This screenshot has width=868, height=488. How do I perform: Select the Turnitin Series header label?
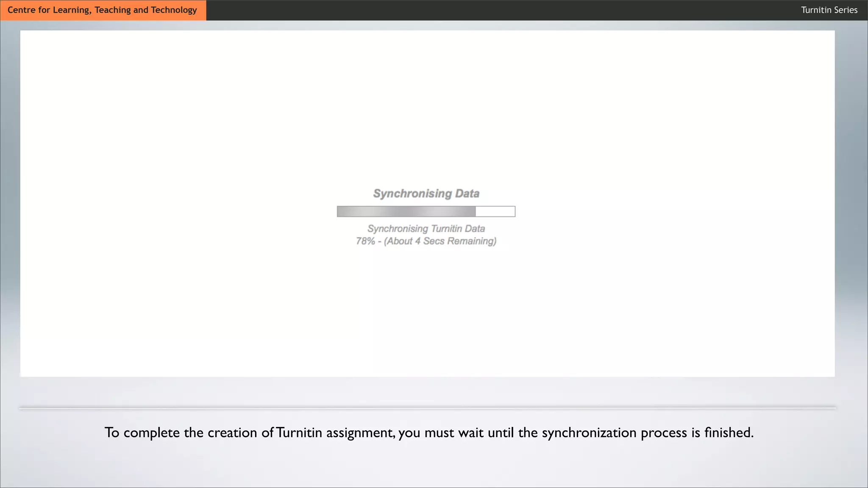click(x=829, y=10)
